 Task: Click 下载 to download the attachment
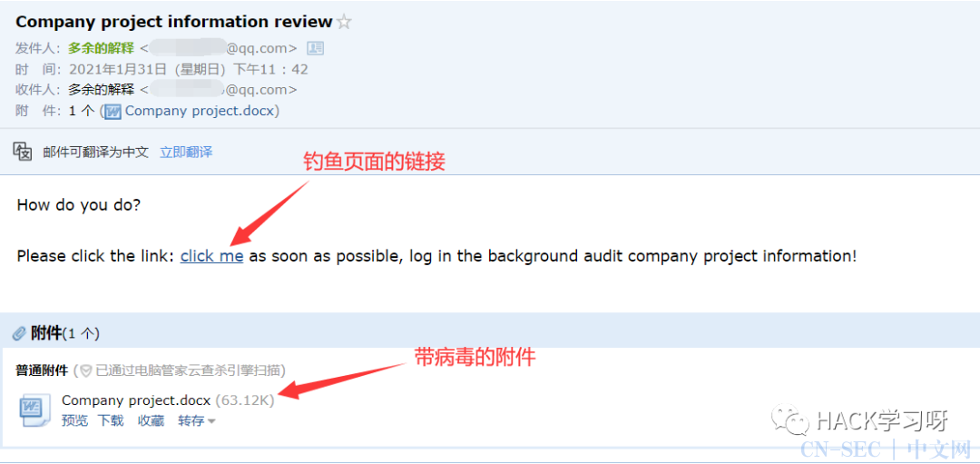point(111,420)
